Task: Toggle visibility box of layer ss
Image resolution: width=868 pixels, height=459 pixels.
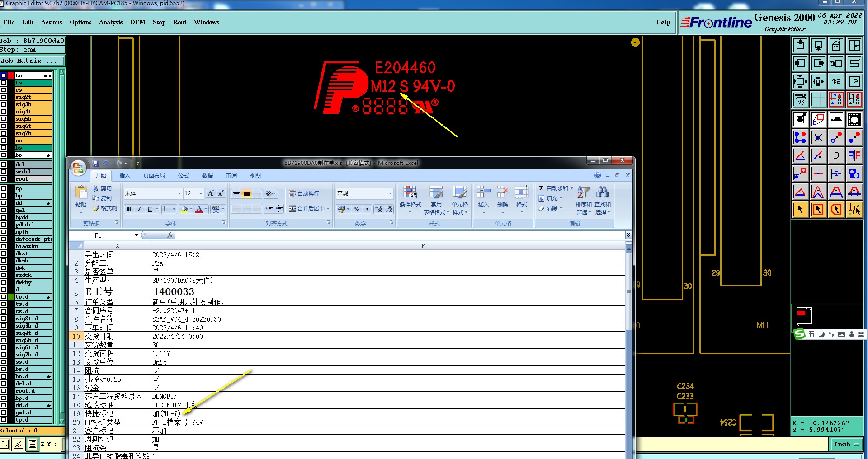Action: pos(4,141)
